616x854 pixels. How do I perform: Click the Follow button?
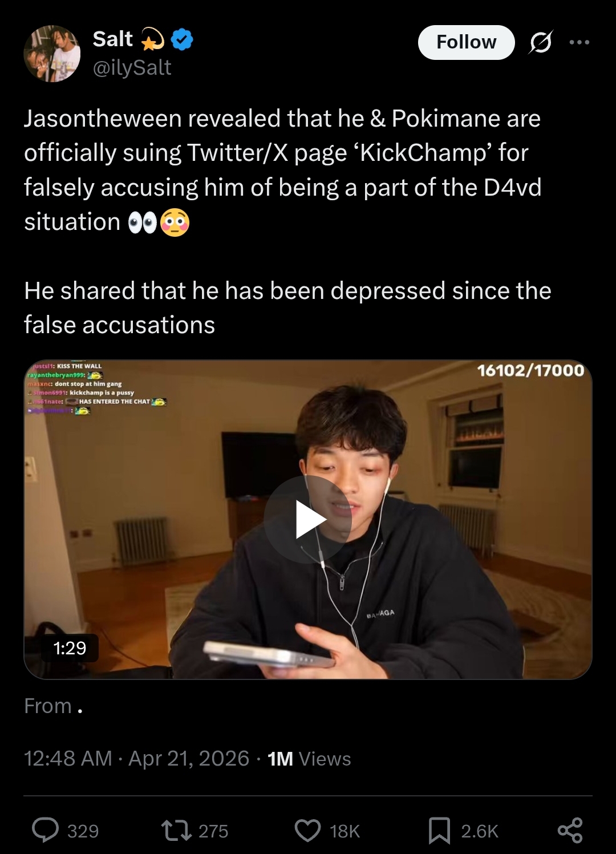[466, 42]
